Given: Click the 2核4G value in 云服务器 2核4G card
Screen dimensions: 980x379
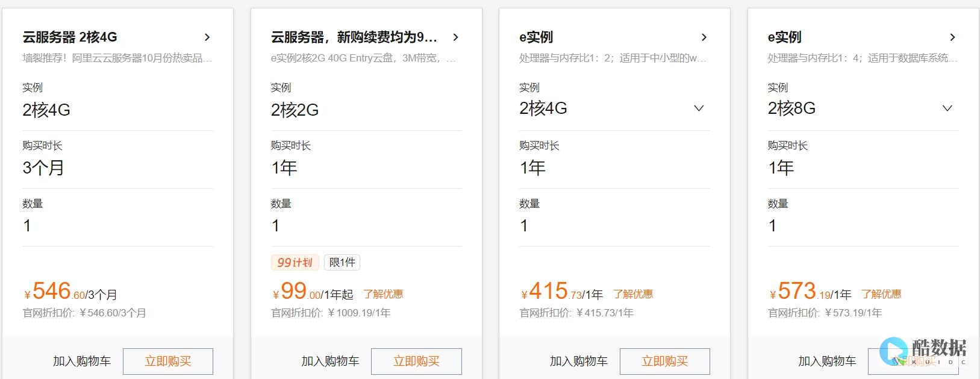Looking at the screenshot, I should [46, 110].
